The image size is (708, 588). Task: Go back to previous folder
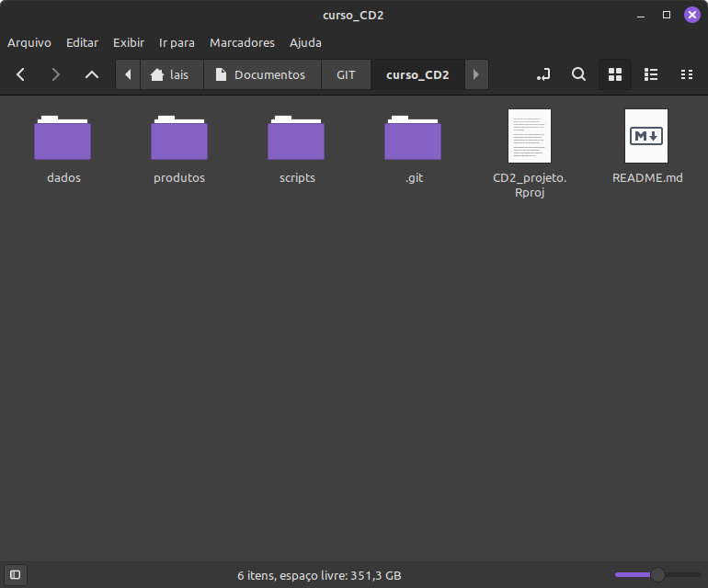pyautogui.click(x=21, y=74)
